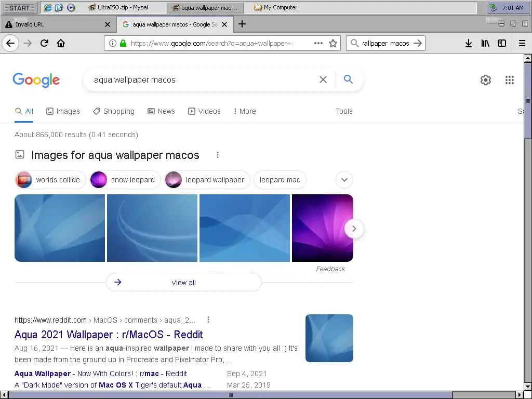Click the system tray icon near clock
This screenshot has height=399, width=532.
pyautogui.click(x=494, y=7)
